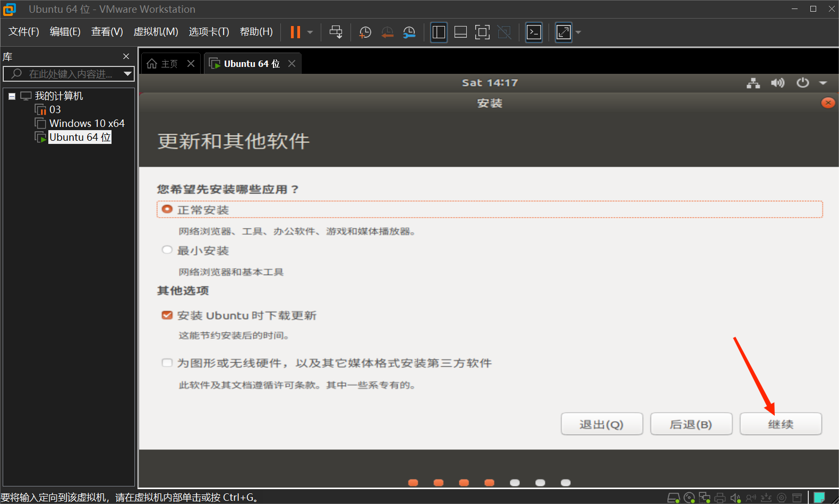The image size is (839, 504).
Task: Click the archive box device status icon
Action: pos(797,498)
